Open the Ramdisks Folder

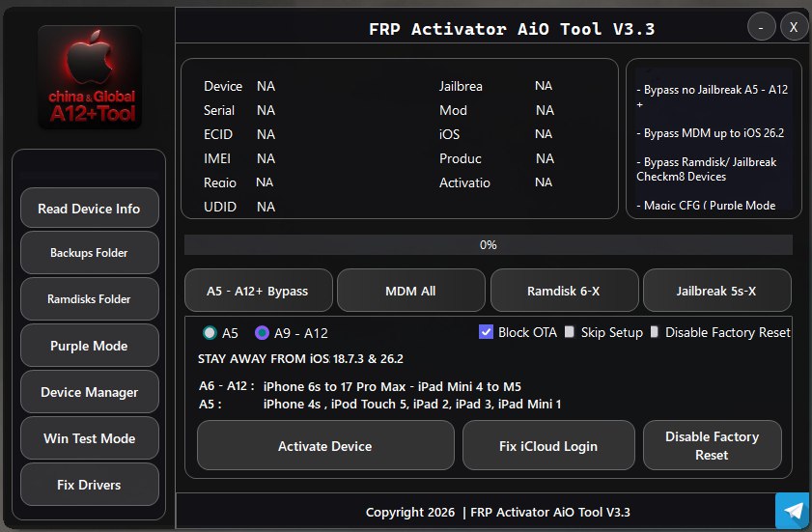pos(89,299)
